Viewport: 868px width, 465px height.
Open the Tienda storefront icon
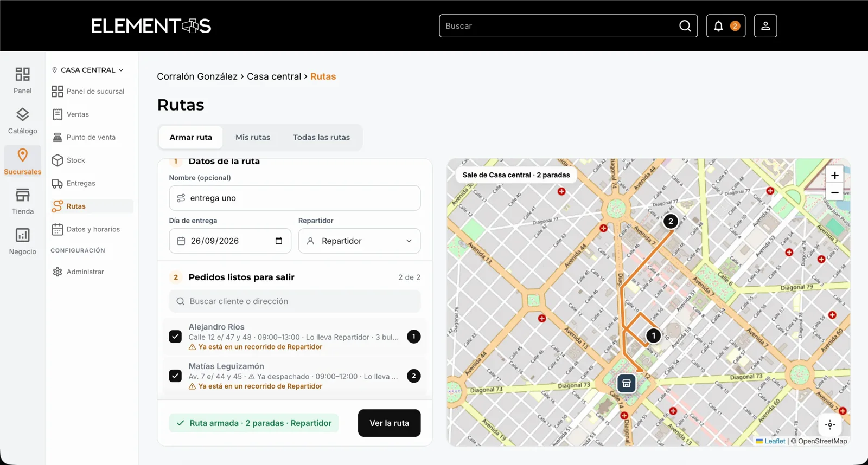pos(22,195)
